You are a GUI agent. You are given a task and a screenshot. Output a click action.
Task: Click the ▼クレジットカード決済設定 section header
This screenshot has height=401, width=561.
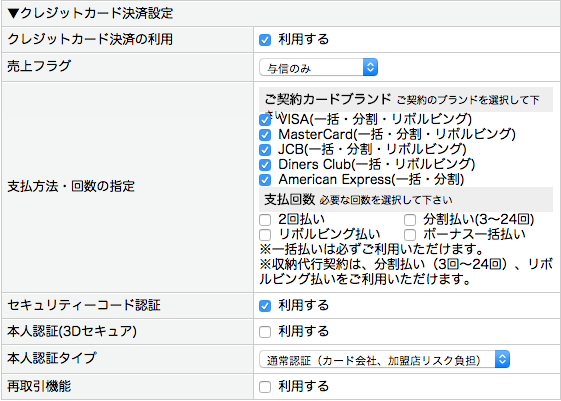(x=90, y=14)
